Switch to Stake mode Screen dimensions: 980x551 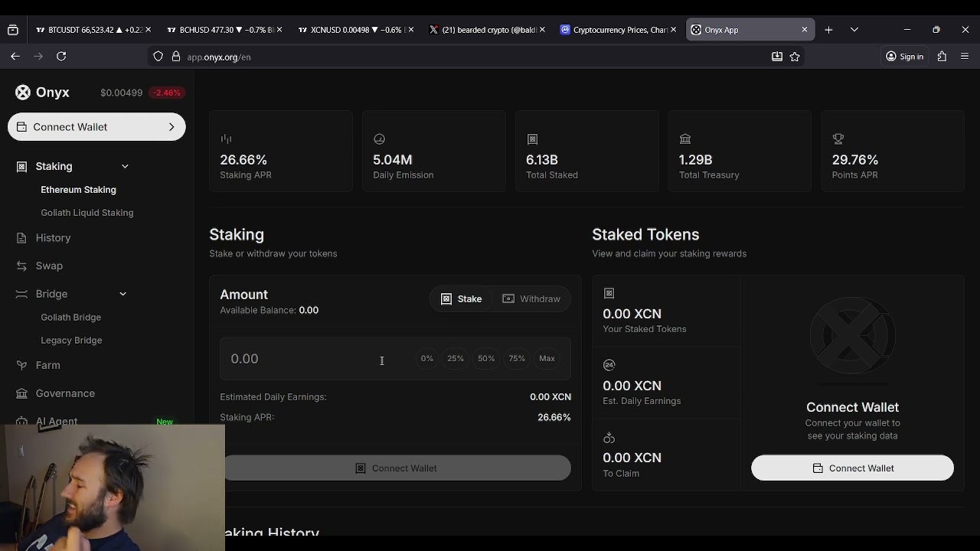coord(462,299)
